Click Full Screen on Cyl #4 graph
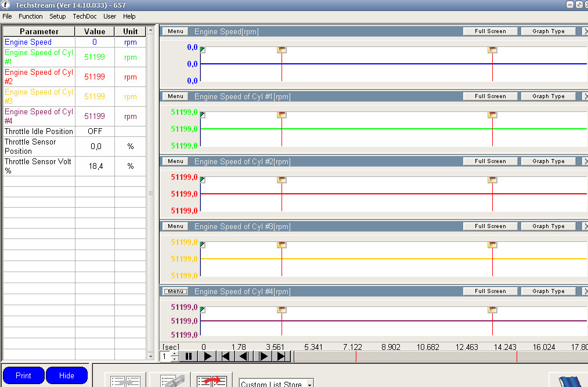 coord(490,291)
